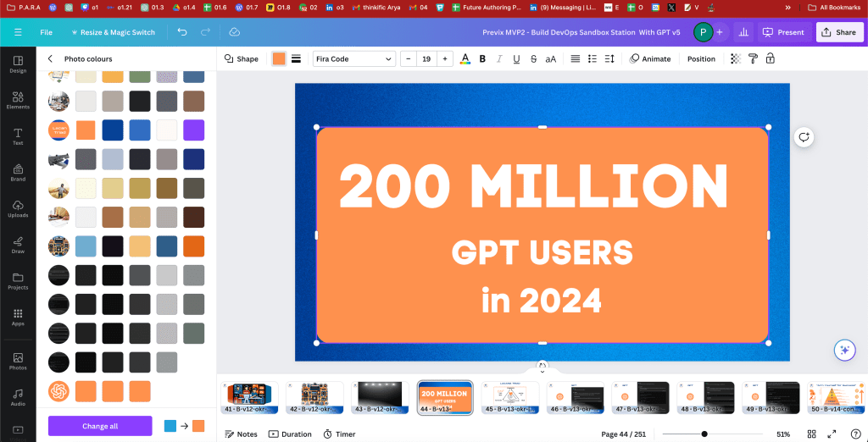Open the transparency checkerboard control
The height and width of the screenshot is (442, 868).
pos(736,58)
